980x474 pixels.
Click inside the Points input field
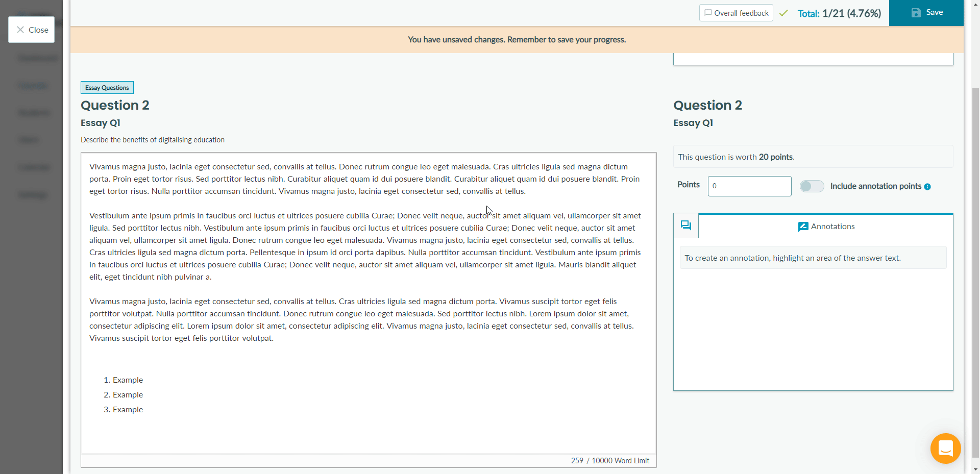749,186
